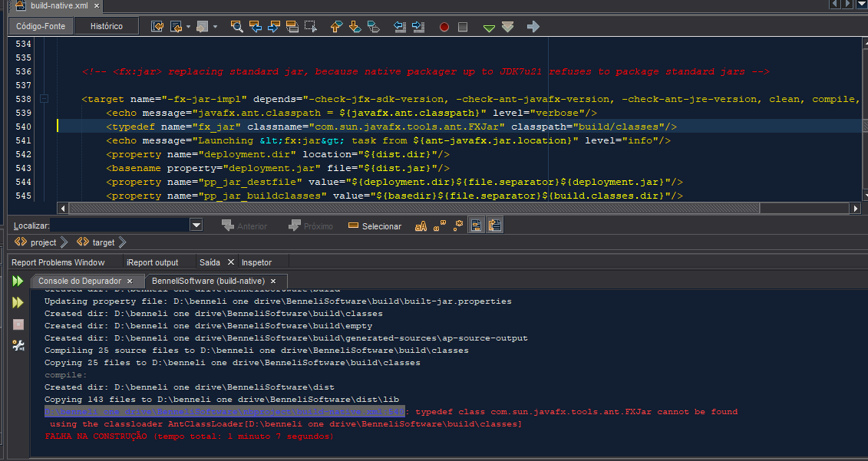The image size is (868, 461).
Task: Click the wrench Ant settings icon in output
Action: 18,345
